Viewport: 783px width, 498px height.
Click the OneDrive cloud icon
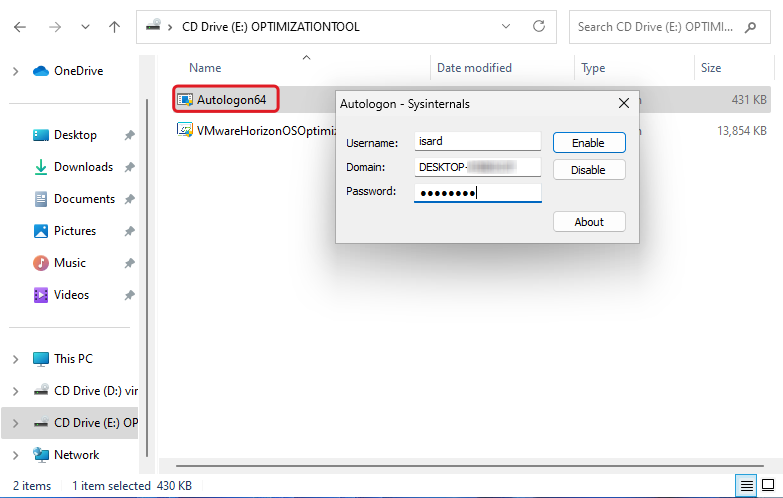41,71
